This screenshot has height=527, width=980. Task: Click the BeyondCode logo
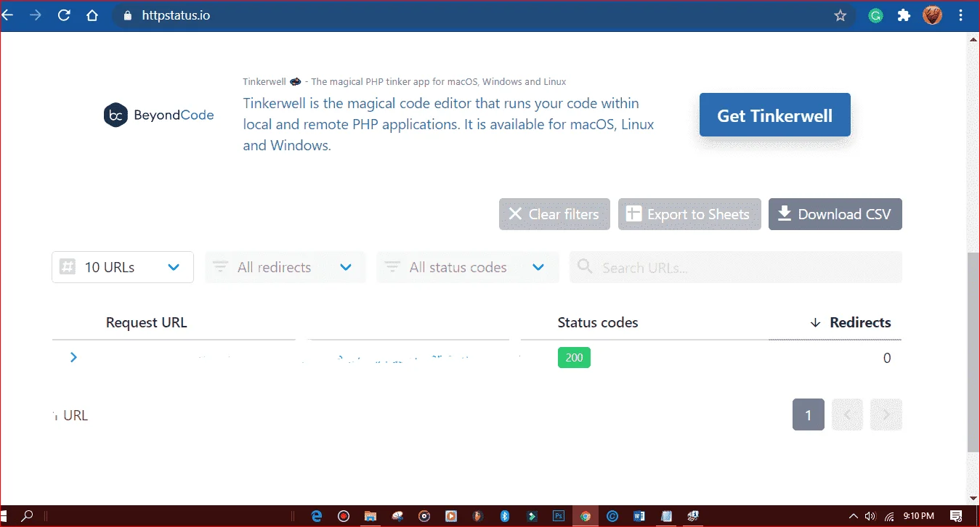[x=158, y=115]
